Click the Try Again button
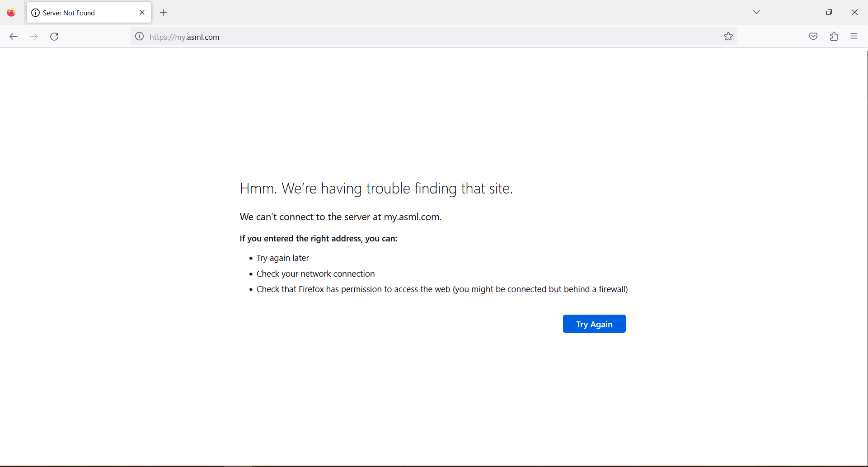Image resolution: width=868 pixels, height=467 pixels. pos(594,324)
